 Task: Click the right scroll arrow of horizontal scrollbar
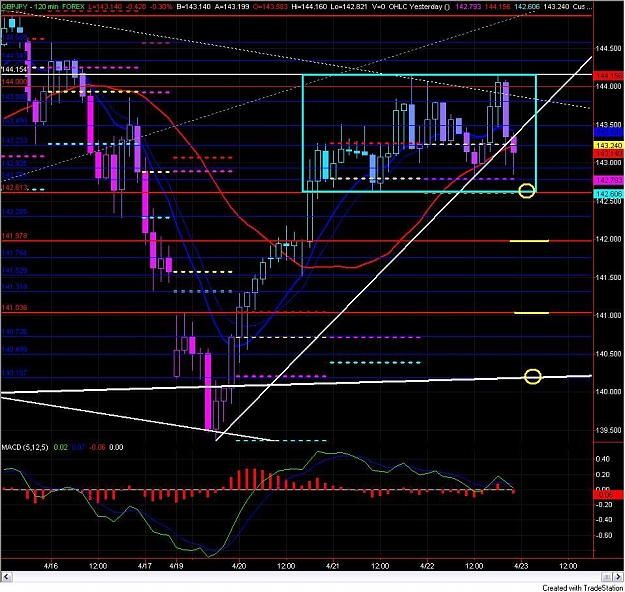(618, 576)
